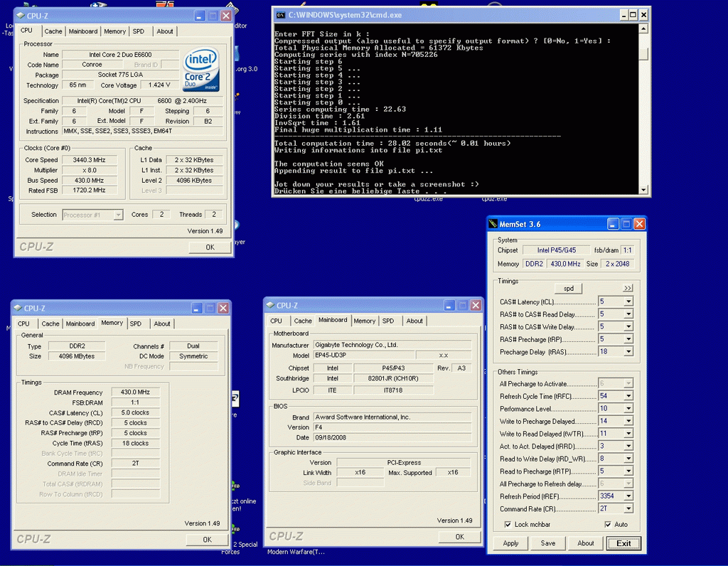
Task: Click the Rated FSB value 1720.2 MHz
Action: [89, 191]
